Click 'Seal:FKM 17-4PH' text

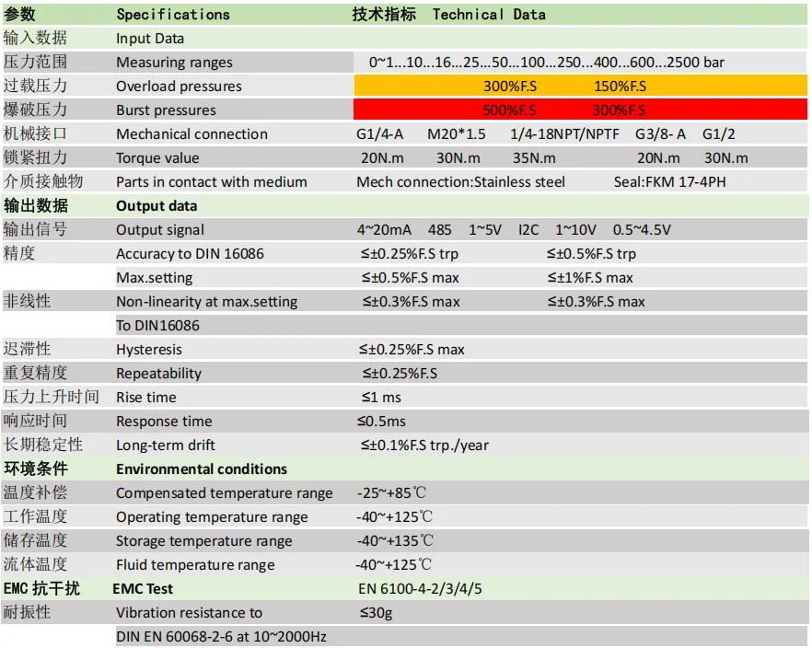[670, 182]
